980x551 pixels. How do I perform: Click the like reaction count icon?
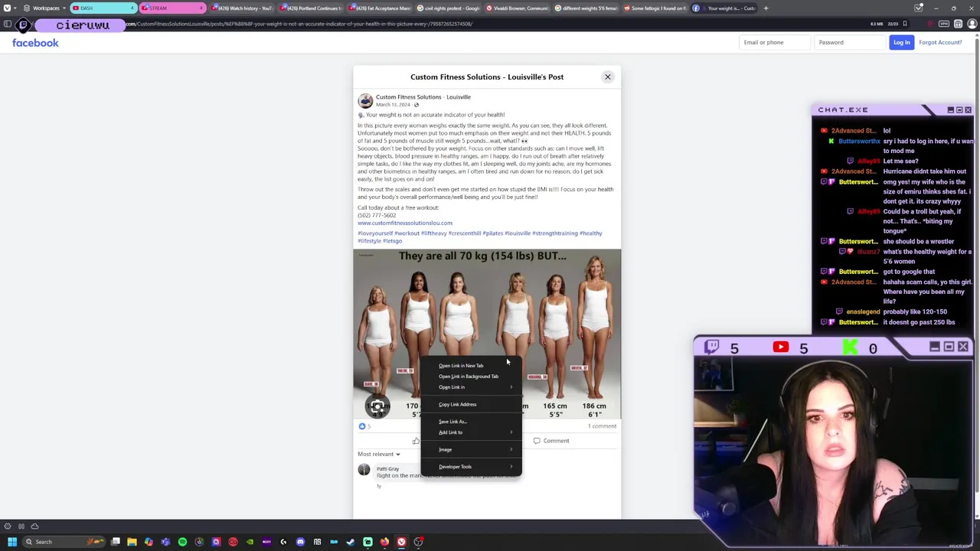tap(362, 426)
